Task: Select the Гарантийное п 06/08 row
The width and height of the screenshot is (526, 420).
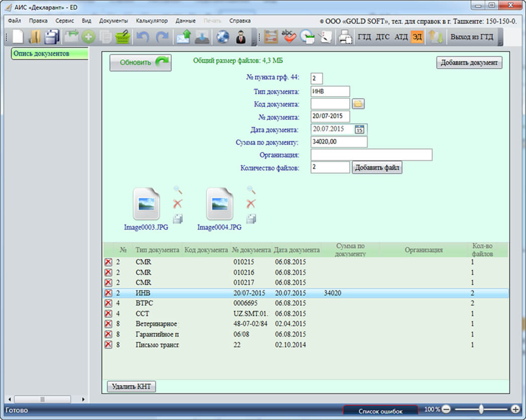Action: pos(306,334)
